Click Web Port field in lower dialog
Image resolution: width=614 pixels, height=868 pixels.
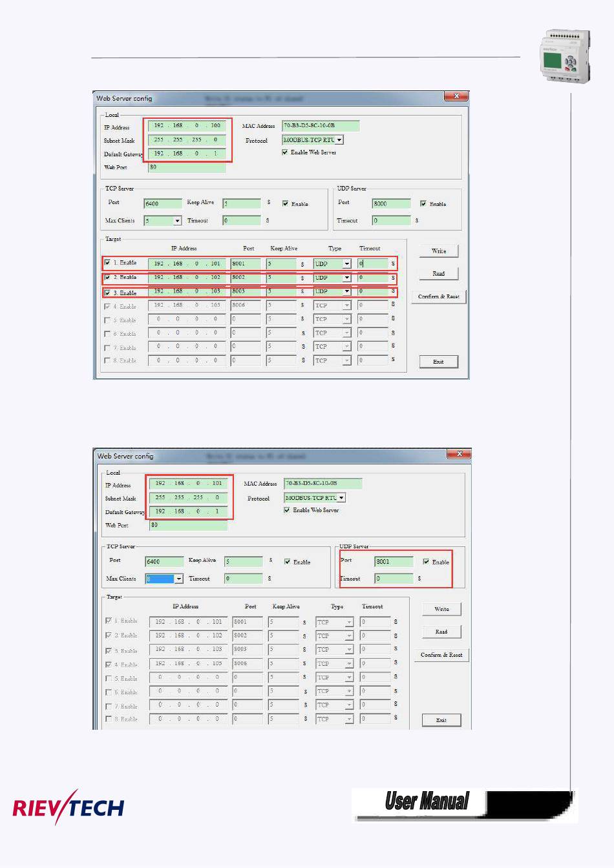pyautogui.click(x=189, y=525)
